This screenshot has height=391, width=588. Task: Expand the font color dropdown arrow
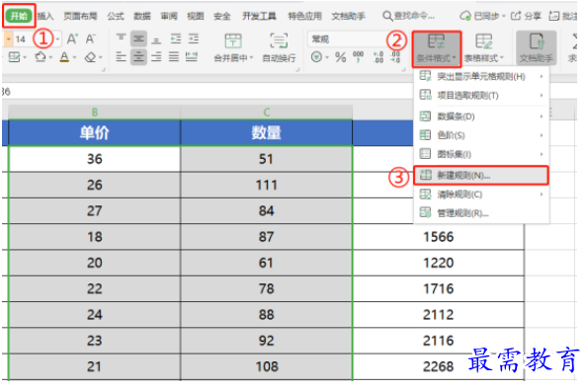pyautogui.click(x=75, y=57)
